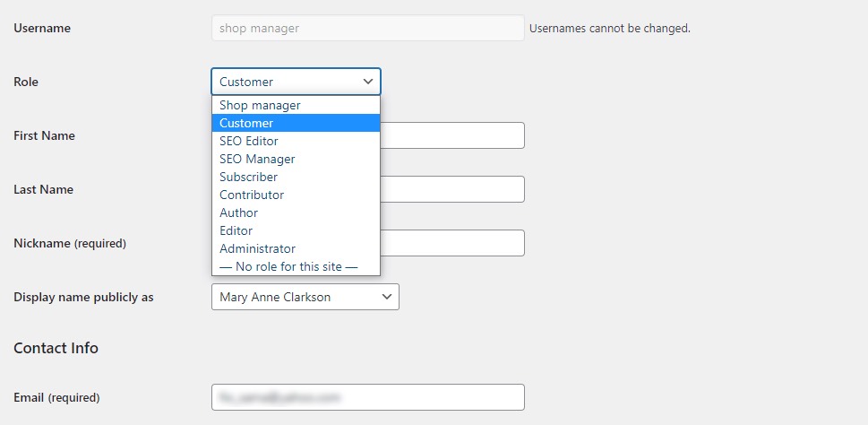The height and width of the screenshot is (425, 868).
Task: Collapse the Role dropdown via its chevron
Action: pos(368,82)
